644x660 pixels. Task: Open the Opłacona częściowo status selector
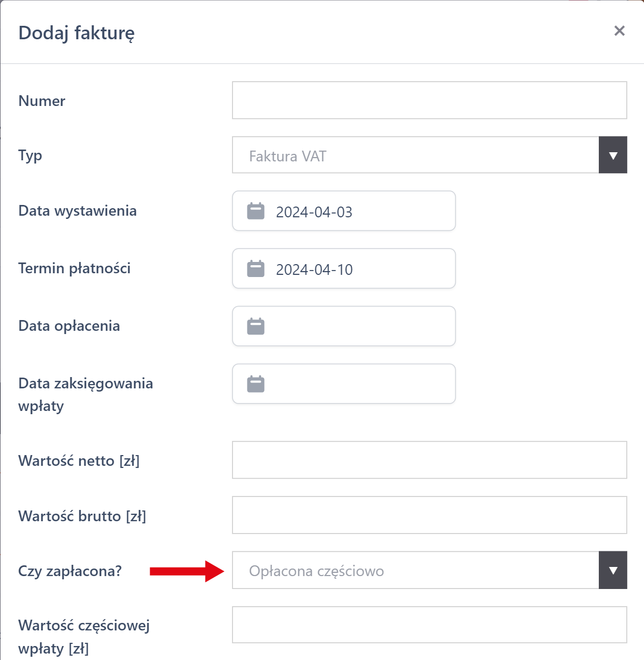pyautogui.click(x=415, y=570)
